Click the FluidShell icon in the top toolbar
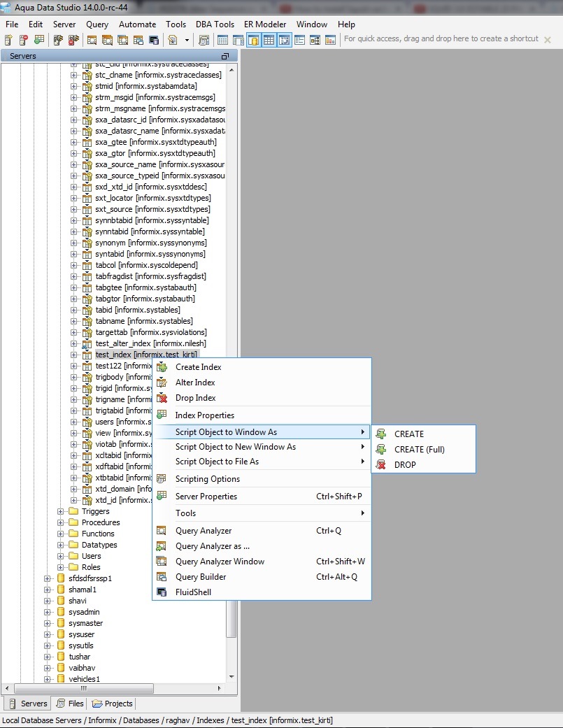Screen dimensions: 563x728 coord(154,41)
